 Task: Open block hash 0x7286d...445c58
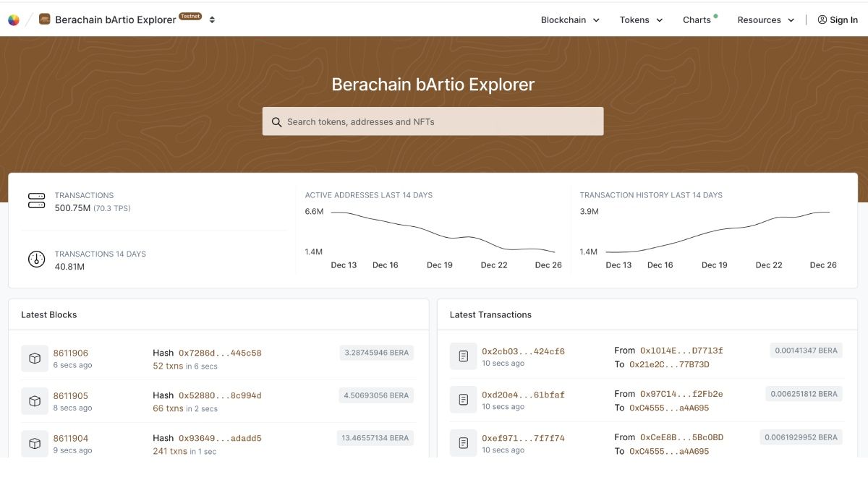click(x=220, y=353)
